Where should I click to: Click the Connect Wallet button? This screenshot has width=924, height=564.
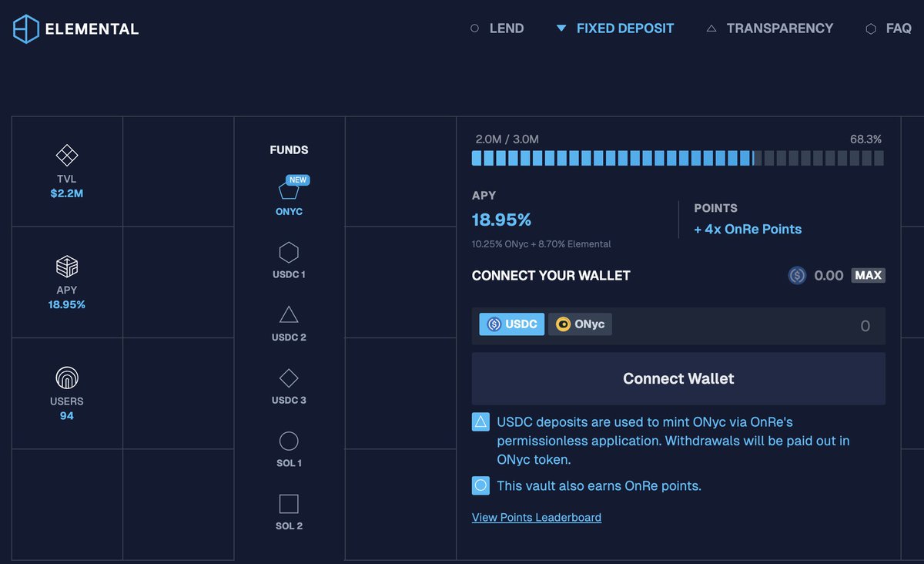click(678, 378)
